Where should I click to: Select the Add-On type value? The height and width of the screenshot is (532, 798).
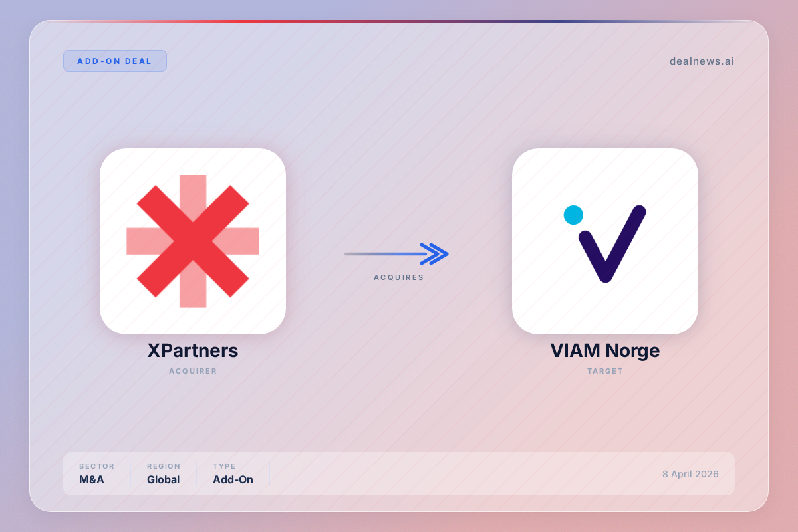(x=233, y=479)
